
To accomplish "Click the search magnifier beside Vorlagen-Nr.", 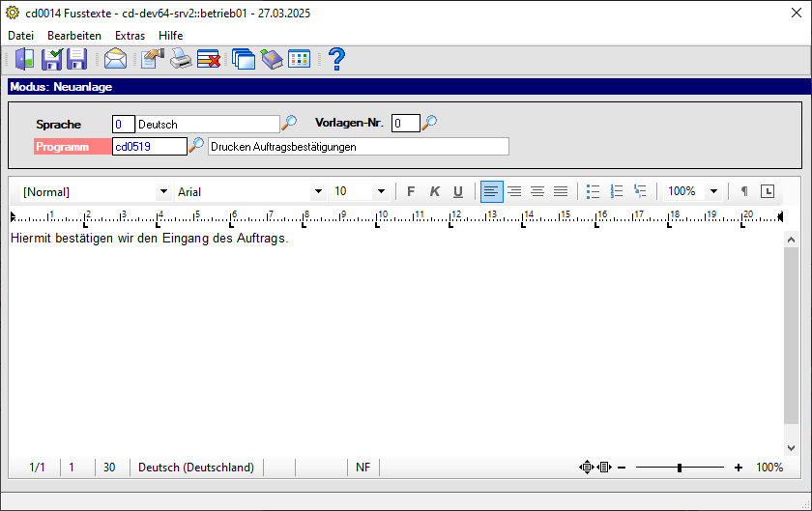I will pos(429,123).
